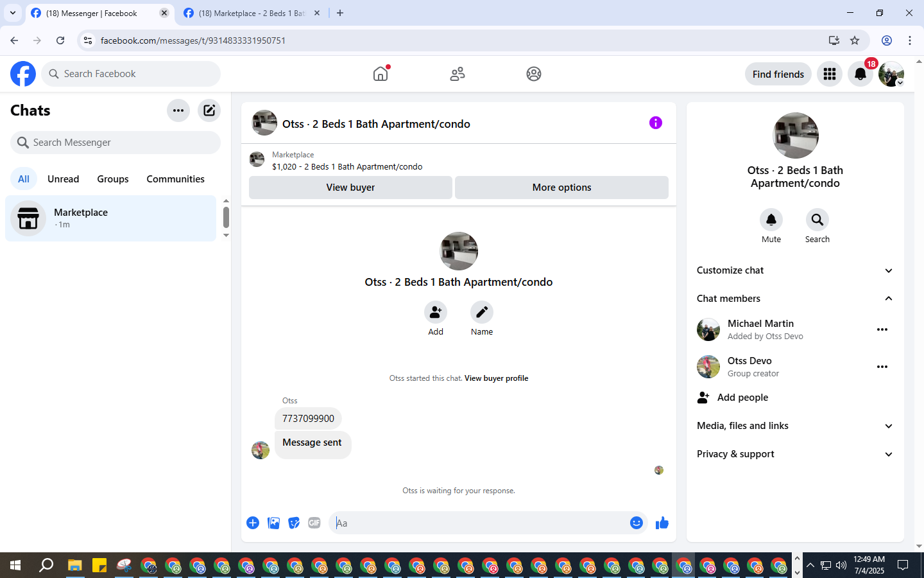The width and height of the screenshot is (924, 578).
Task: Select the All chats filter
Action: tap(24, 179)
